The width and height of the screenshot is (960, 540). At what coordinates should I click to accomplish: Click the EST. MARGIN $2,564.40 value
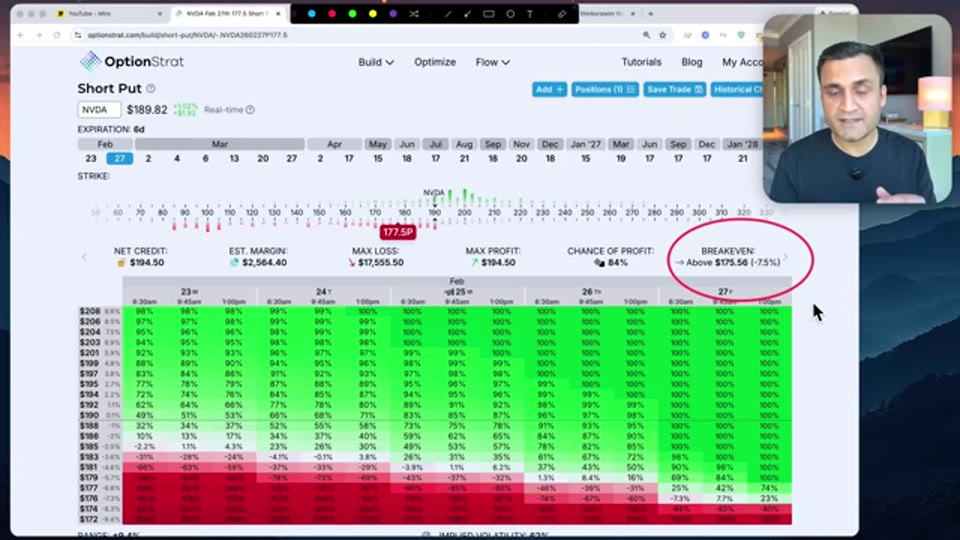264,263
